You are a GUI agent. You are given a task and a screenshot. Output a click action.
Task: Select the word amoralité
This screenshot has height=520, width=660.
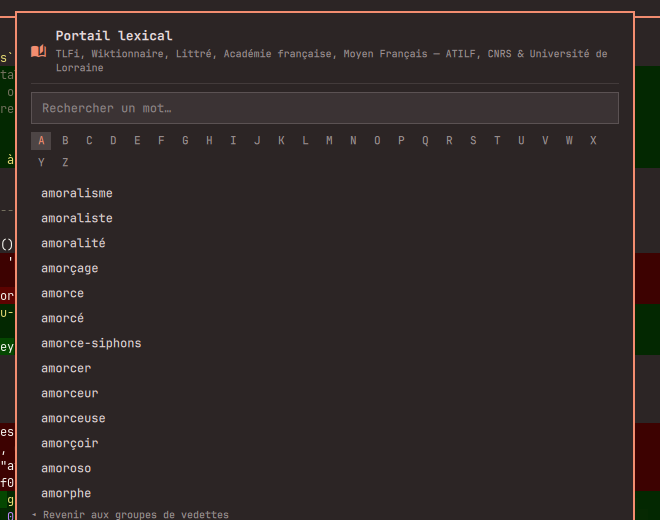coord(73,243)
